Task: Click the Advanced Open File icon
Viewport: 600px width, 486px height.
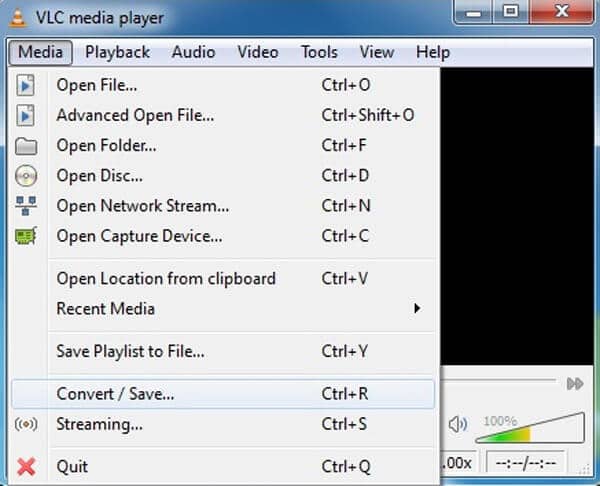Action: click(26, 115)
